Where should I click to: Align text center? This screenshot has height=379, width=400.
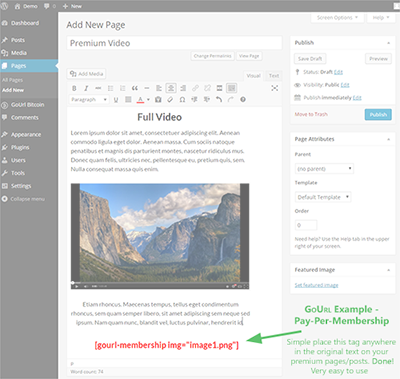(x=171, y=88)
